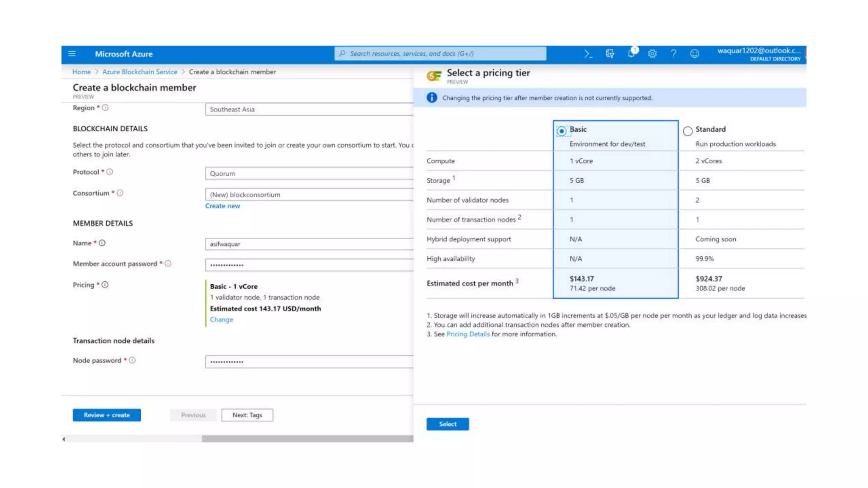Select the Basic pricing tier radio
The height and width of the screenshot is (488, 868).
[x=561, y=131]
